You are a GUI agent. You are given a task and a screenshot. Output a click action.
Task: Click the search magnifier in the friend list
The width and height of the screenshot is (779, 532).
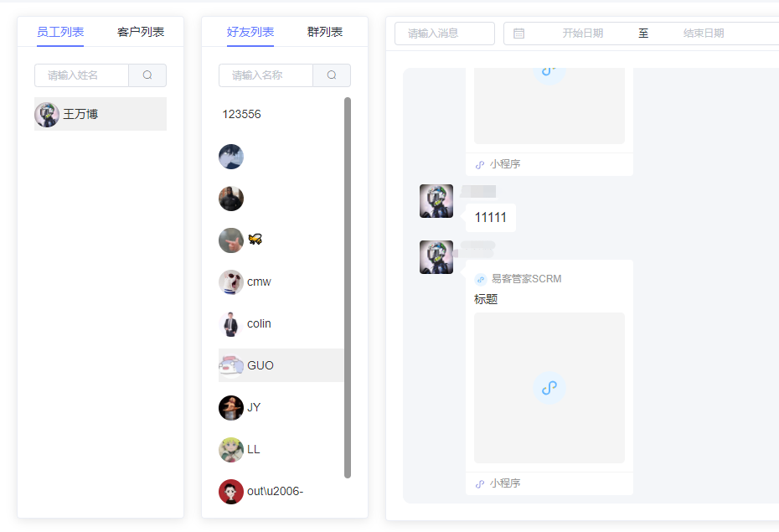pos(332,75)
